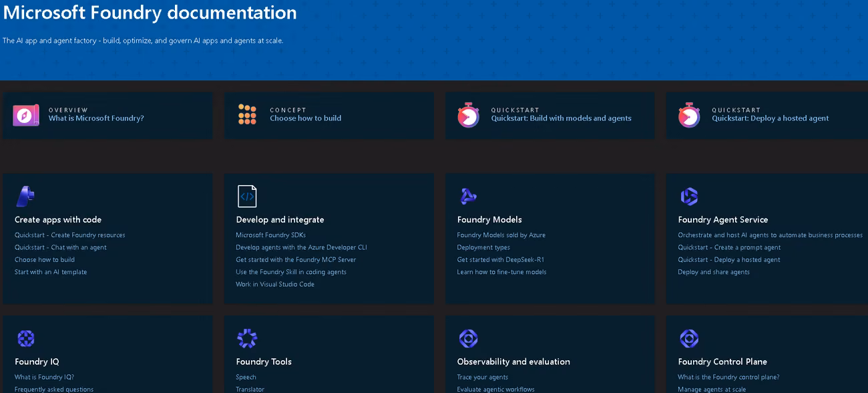Image resolution: width=868 pixels, height=393 pixels.
Task: Click the Observability and evaluation heading
Action: [513, 362]
